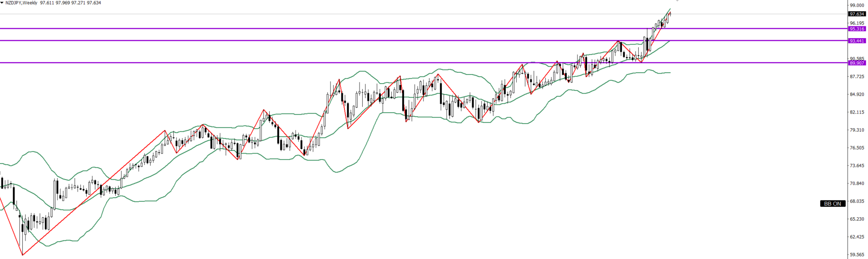
Task: Pick the purple horizontal line at 89.907
Action: [318, 63]
